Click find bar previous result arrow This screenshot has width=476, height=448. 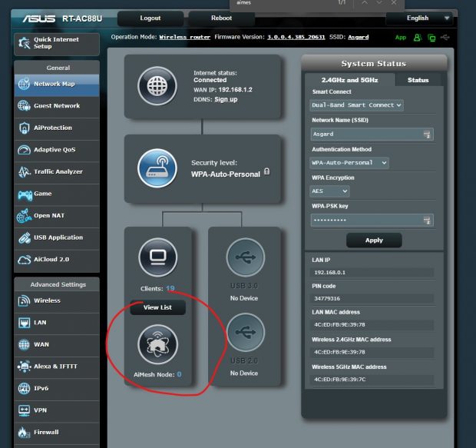point(365,3)
